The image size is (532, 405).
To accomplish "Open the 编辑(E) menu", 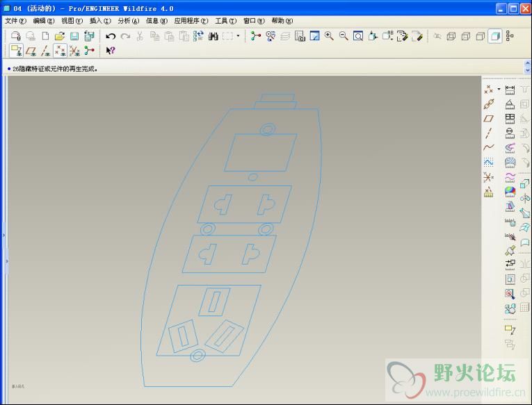I will coord(44,21).
